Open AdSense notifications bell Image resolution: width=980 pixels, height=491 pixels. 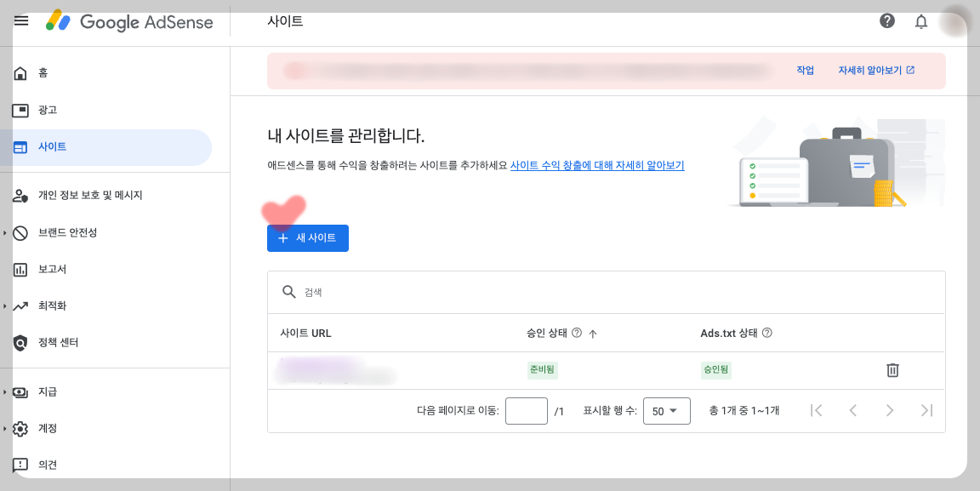[920, 21]
